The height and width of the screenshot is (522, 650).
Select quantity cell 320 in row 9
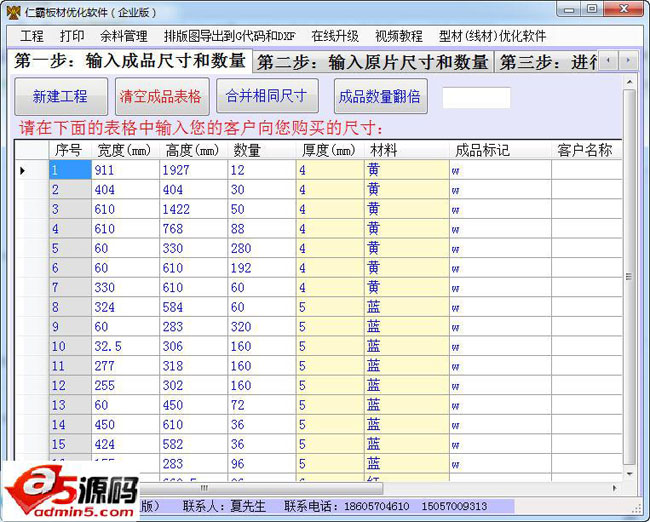262,326
